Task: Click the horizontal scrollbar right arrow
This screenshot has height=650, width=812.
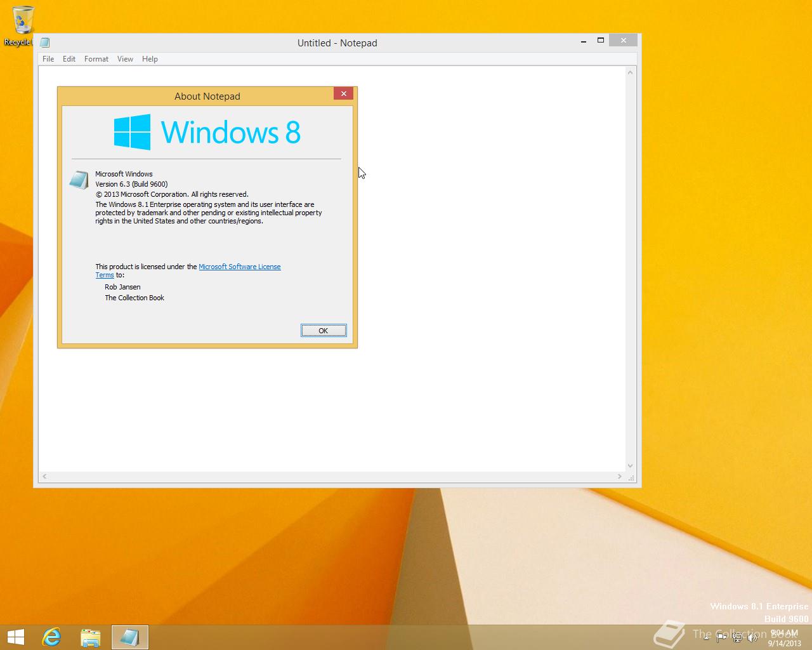Action: pyautogui.click(x=620, y=476)
